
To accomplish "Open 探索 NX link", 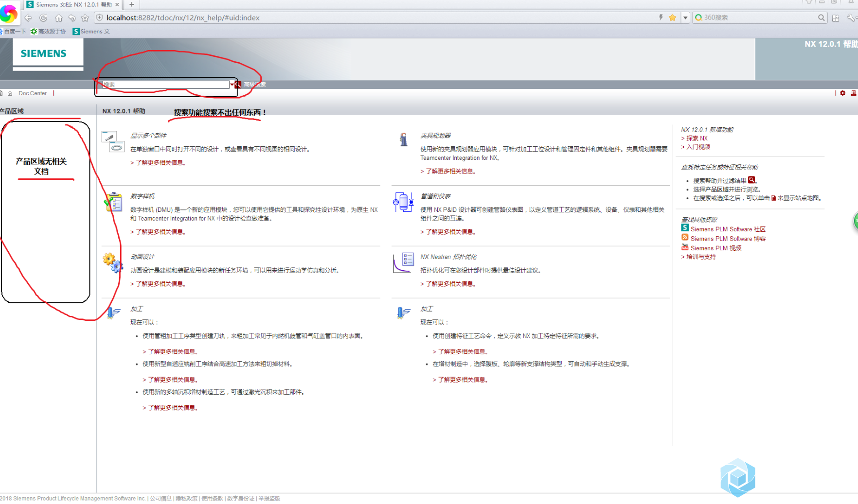I will pyautogui.click(x=695, y=139).
